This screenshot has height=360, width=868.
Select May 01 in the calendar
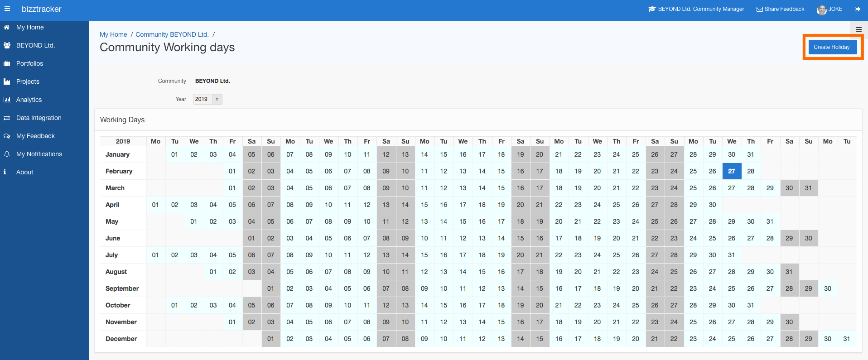point(194,221)
